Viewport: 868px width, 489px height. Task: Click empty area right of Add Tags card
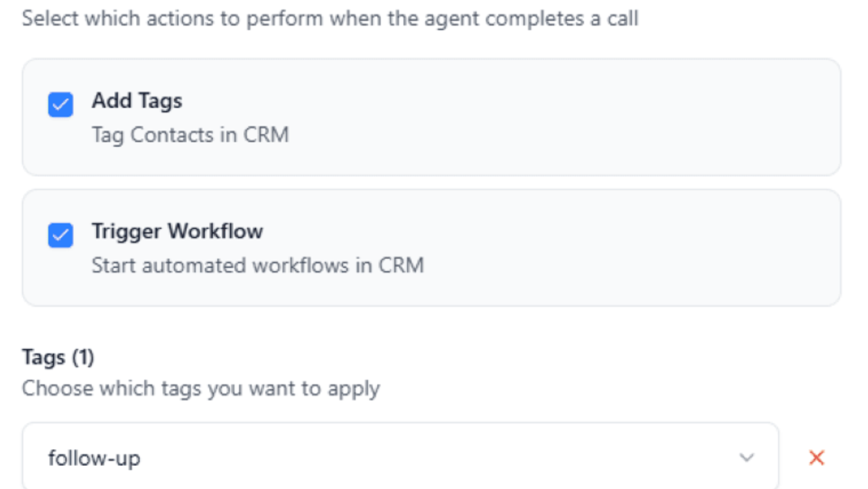(609, 117)
